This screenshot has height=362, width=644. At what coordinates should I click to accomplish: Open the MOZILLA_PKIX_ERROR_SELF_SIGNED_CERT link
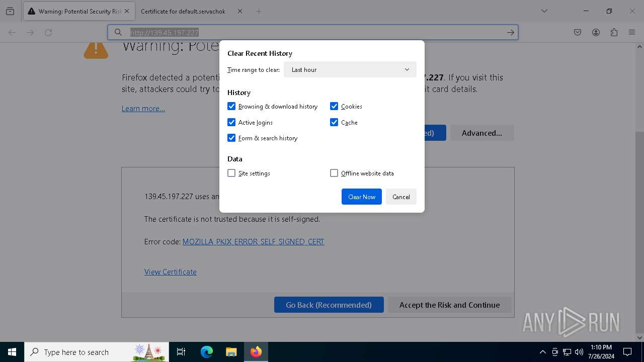(x=253, y=242)
